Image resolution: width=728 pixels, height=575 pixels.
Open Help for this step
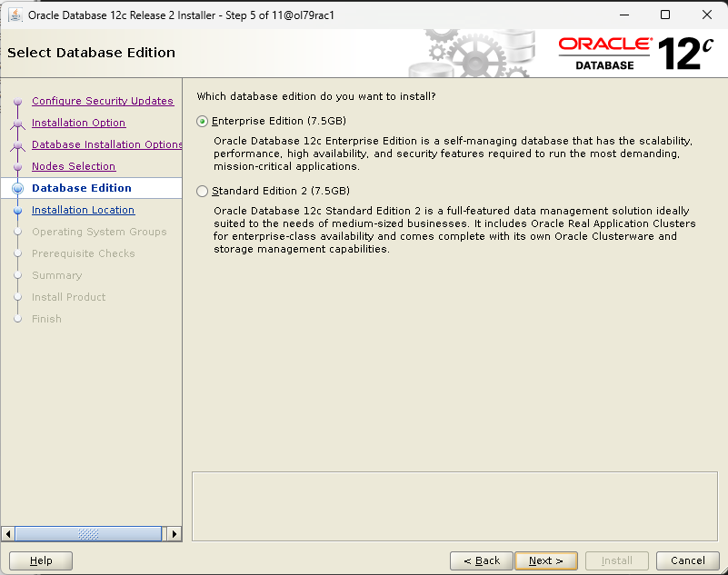pyautogui.click(x=41, y=560)
